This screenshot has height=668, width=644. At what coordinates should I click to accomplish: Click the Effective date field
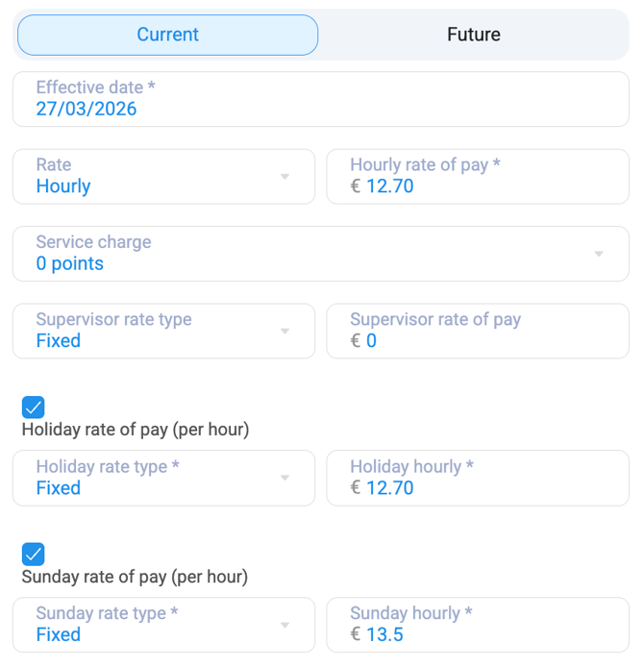[320, 99]
